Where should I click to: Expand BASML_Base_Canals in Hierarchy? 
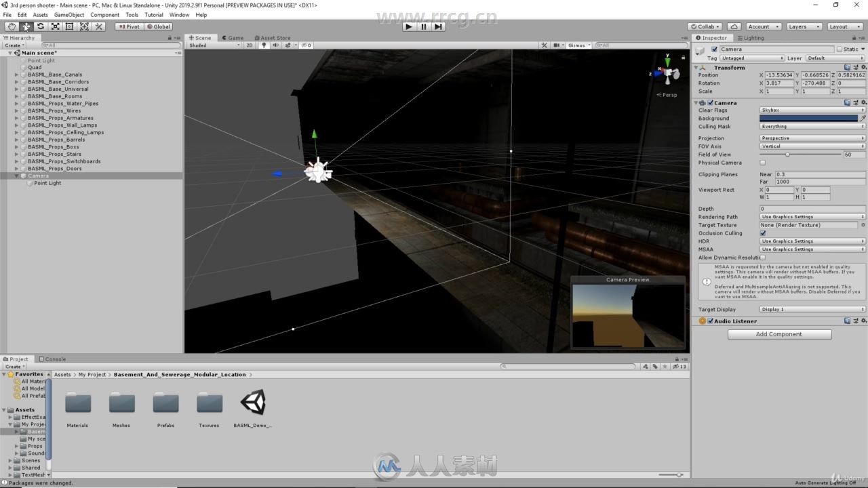coord(17,75)
